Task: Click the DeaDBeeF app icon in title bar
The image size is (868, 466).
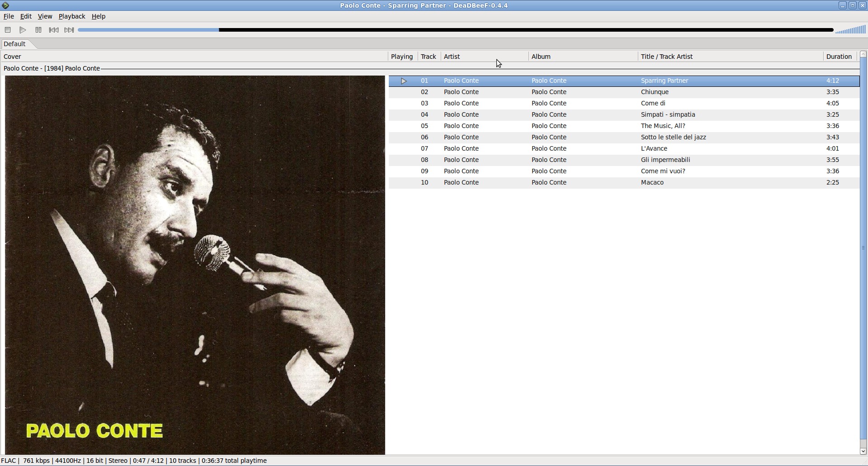Action: (5, 5)
